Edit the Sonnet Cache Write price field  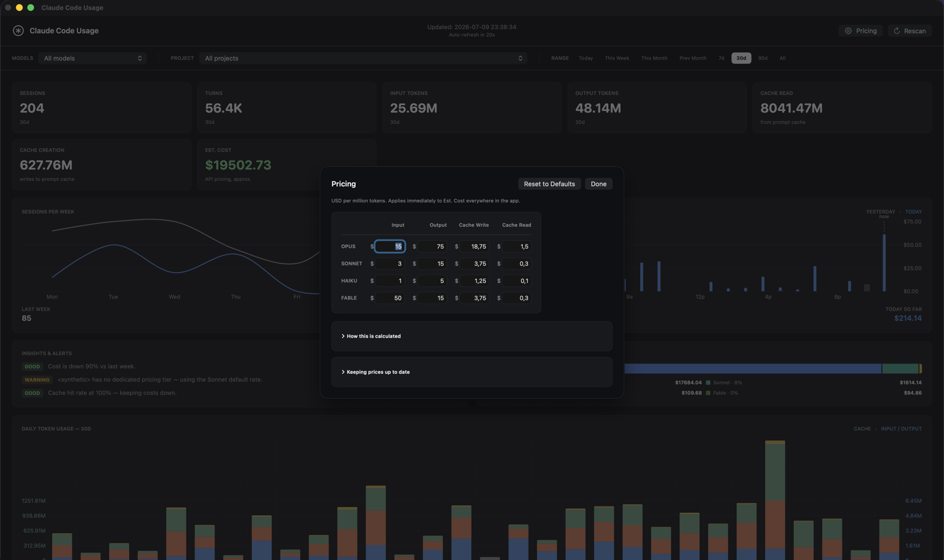[474, 263]
